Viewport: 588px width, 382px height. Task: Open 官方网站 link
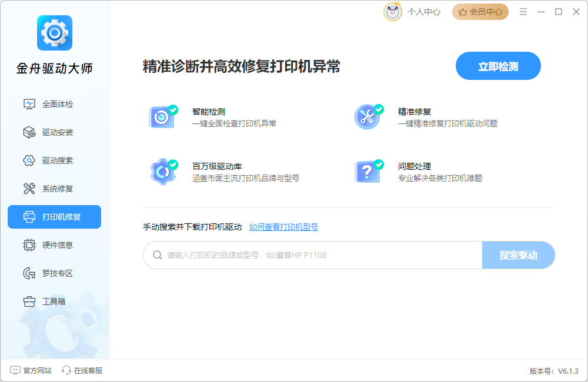[31, 370]
